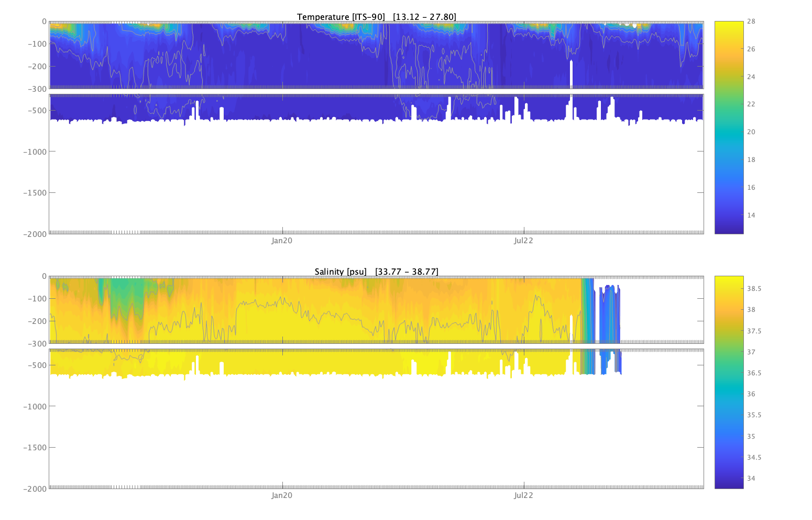The width and height of the screenshot is (812, 520).
Task: Click the -1500 depth label on temperature axis
Action: click(35, 192)
